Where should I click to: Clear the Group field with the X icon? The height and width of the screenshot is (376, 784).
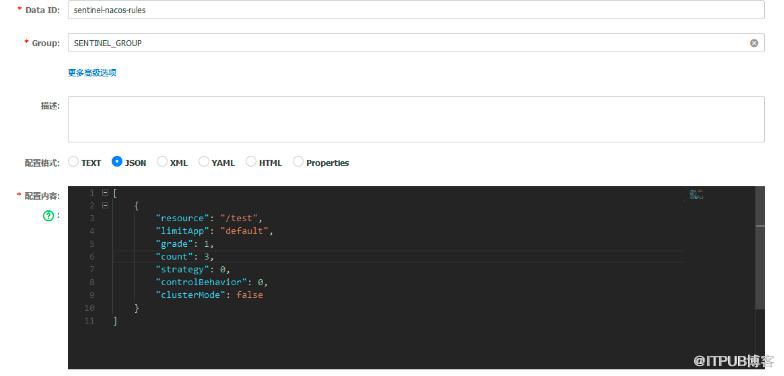(754, 43)
